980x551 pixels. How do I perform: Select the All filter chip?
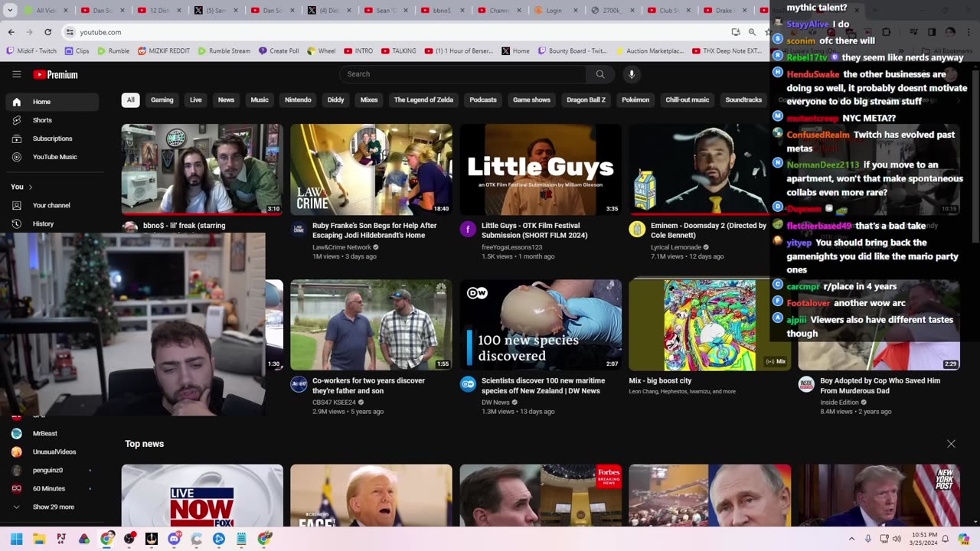pos(130,100)
